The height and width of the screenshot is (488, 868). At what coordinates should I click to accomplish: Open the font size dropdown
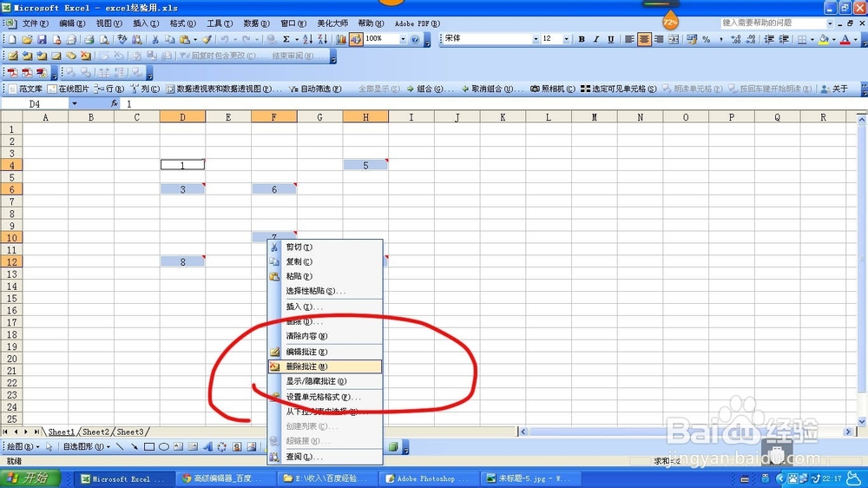point(566,39)
